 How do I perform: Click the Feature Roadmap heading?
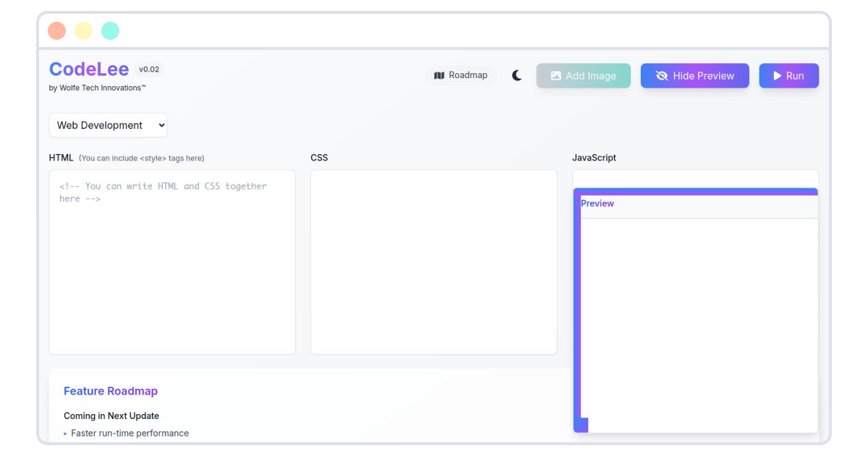click(x=111, y=391)
